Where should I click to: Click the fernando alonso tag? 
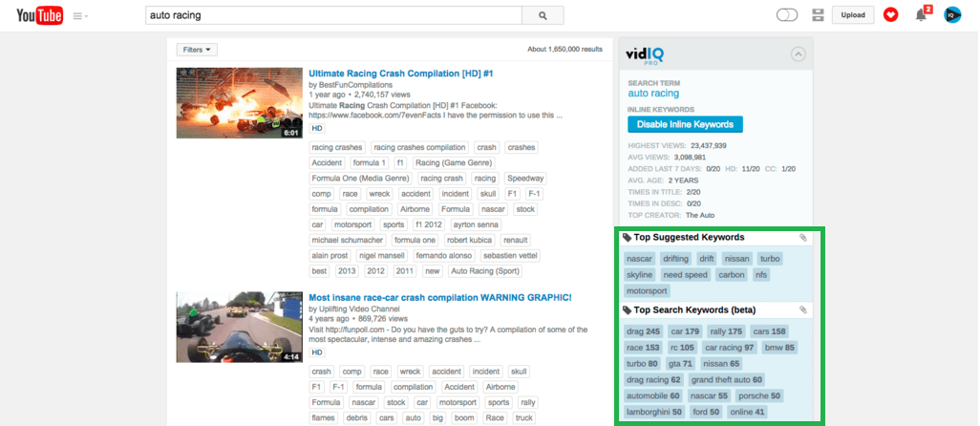tap(444, 256)
